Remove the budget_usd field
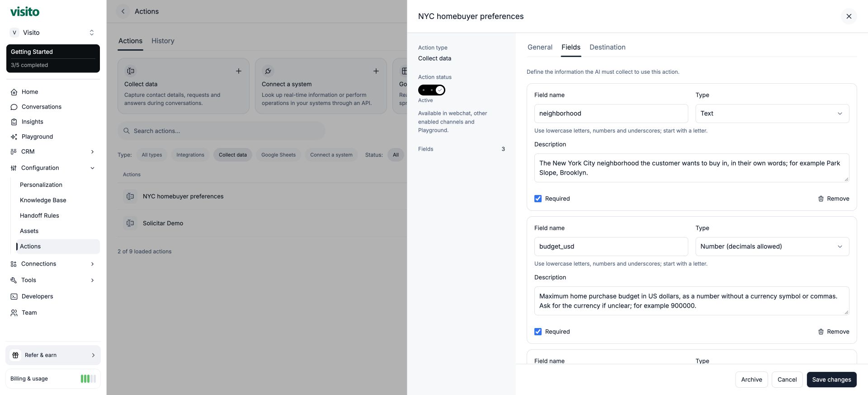The width and height of the screenshot is (868, 395). [834, 332]
